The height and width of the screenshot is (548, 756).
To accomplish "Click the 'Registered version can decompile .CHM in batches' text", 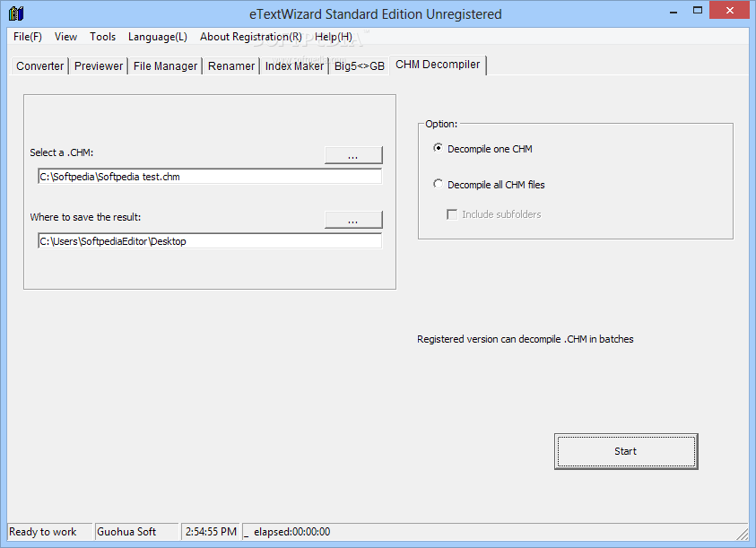I will click(525, 339).
